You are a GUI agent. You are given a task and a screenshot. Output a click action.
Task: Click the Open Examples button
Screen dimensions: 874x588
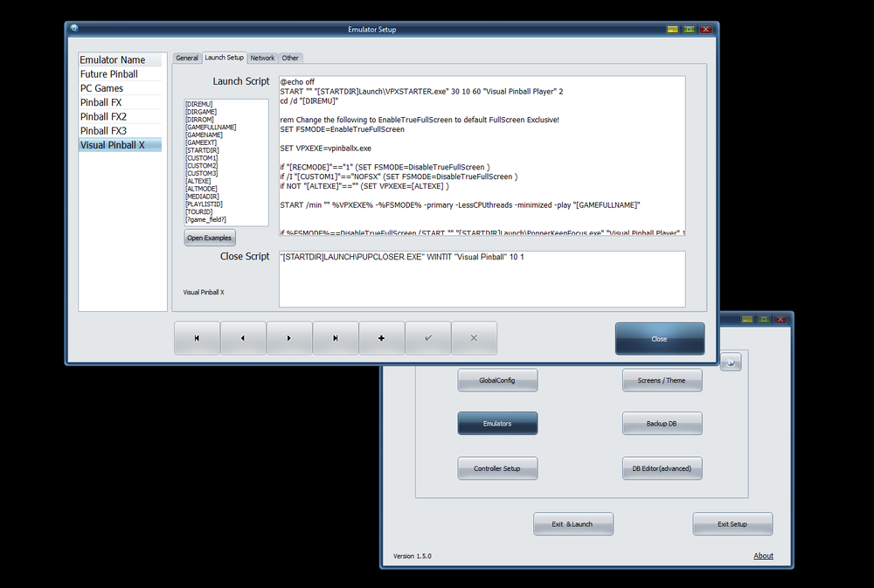209,238
